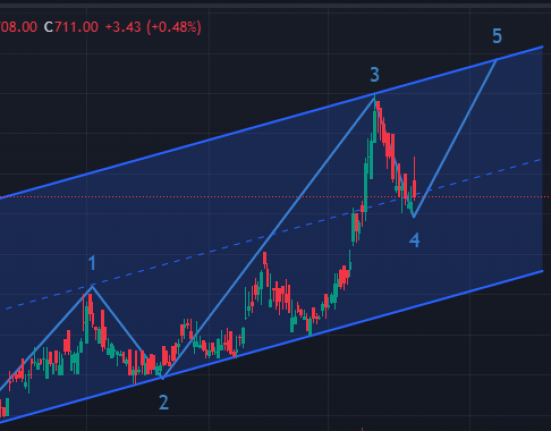Select the wave label 4

414,240
